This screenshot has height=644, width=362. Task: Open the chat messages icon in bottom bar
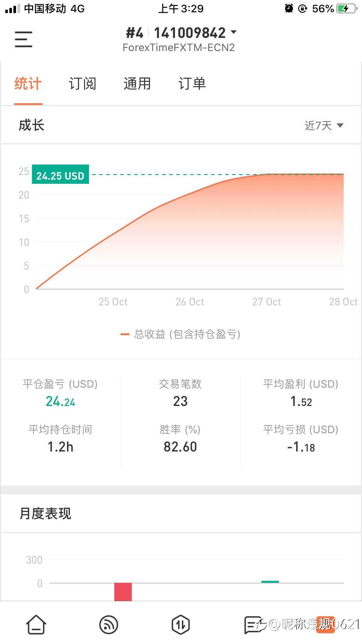pyautogui.click(x=253, y=625)
